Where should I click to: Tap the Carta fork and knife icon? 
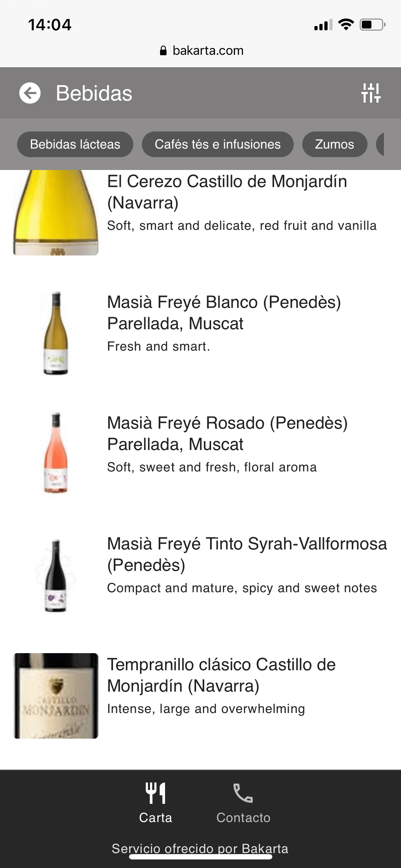click(155, 793)
